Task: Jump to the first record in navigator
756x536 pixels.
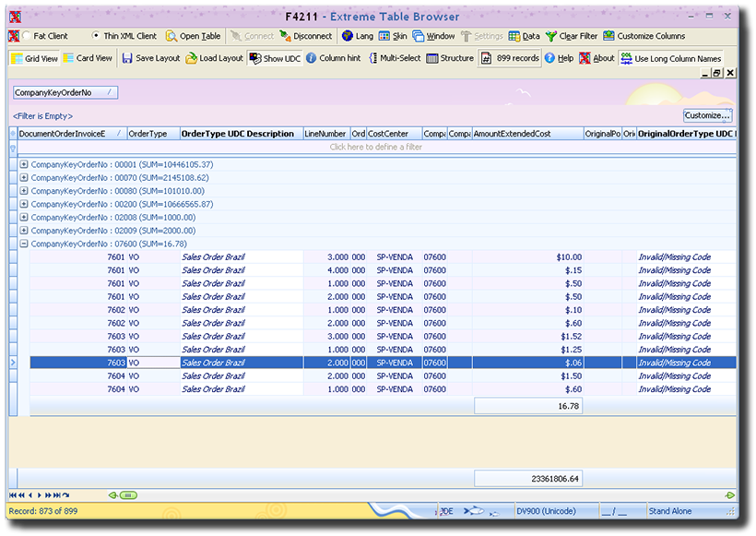Action: tap(13, 495)
